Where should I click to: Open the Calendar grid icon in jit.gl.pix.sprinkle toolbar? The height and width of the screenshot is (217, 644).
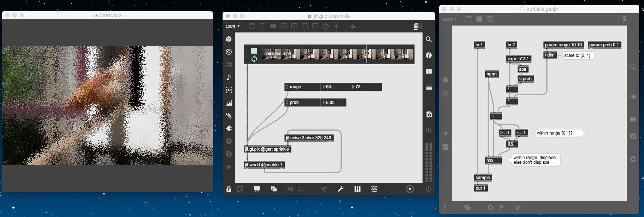pos(418,26)
